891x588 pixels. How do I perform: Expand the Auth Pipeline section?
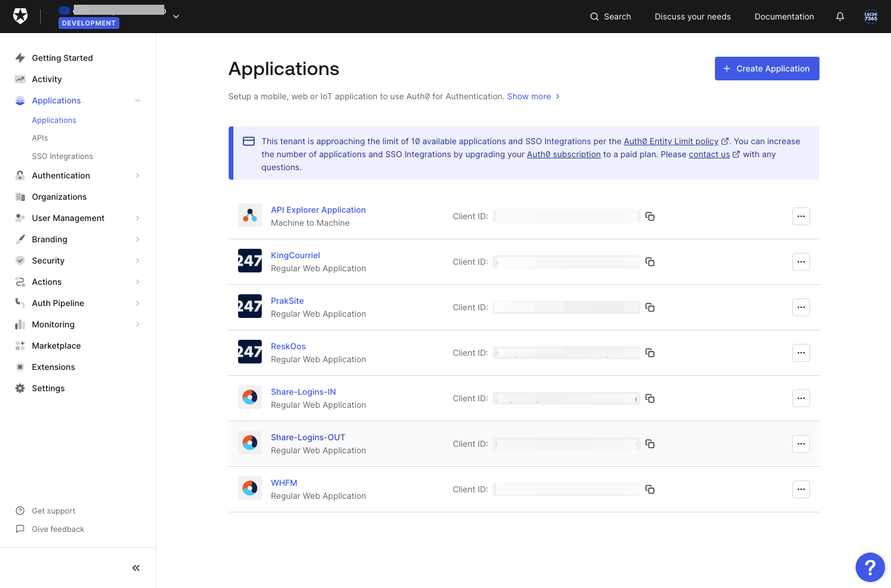[x=138, y=303]
